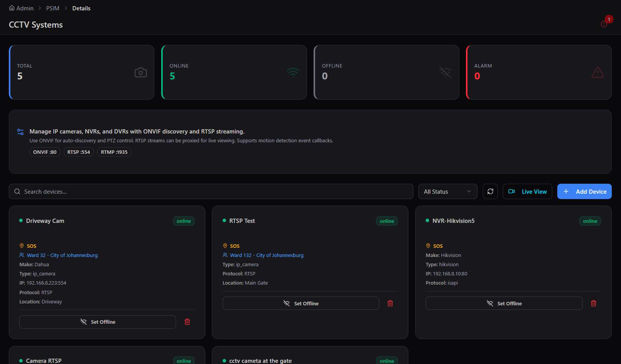Image resolution: width=621 pixels, height=364 pixels.
Task: Open Live View
Action: click(x=527, y=191)
